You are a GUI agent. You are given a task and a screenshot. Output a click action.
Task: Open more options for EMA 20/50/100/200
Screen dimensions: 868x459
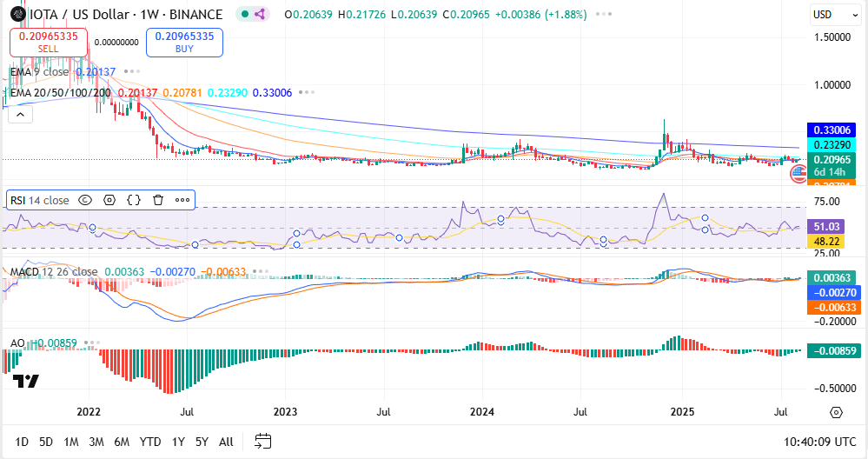coord(307,92)
